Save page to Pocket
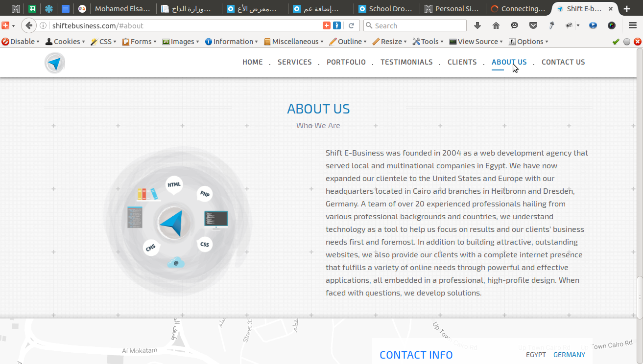Screen dimensions: 643x364 (x=533, y=25)
